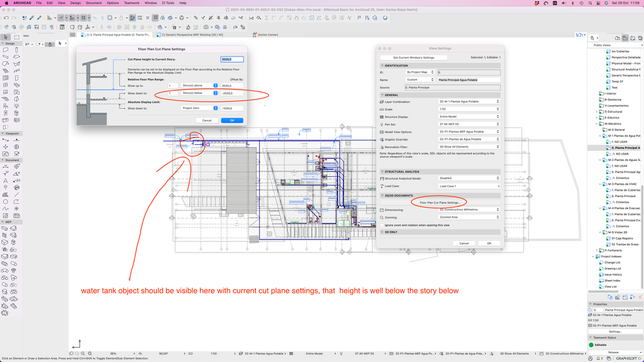Select 'Change List' under Project Indexes
644x362 pixels.
coord(612,263)
